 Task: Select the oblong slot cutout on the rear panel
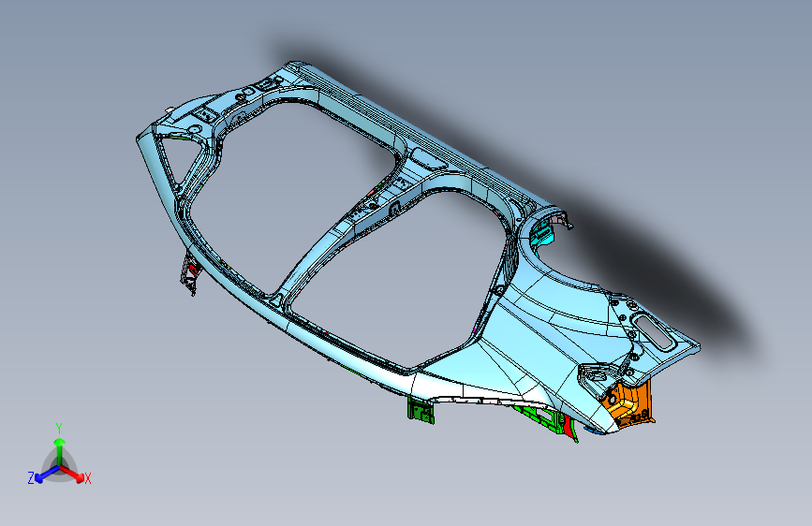(x=656, y=332)
